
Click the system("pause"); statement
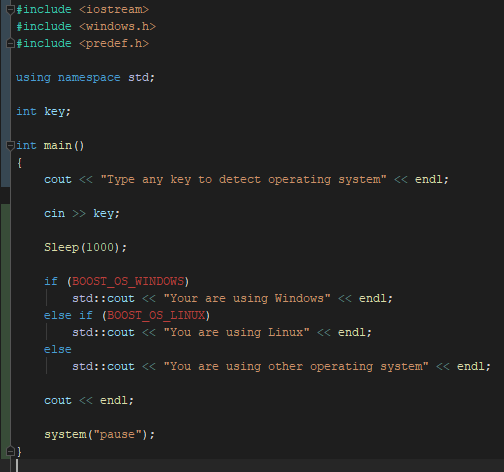point(100,435)
